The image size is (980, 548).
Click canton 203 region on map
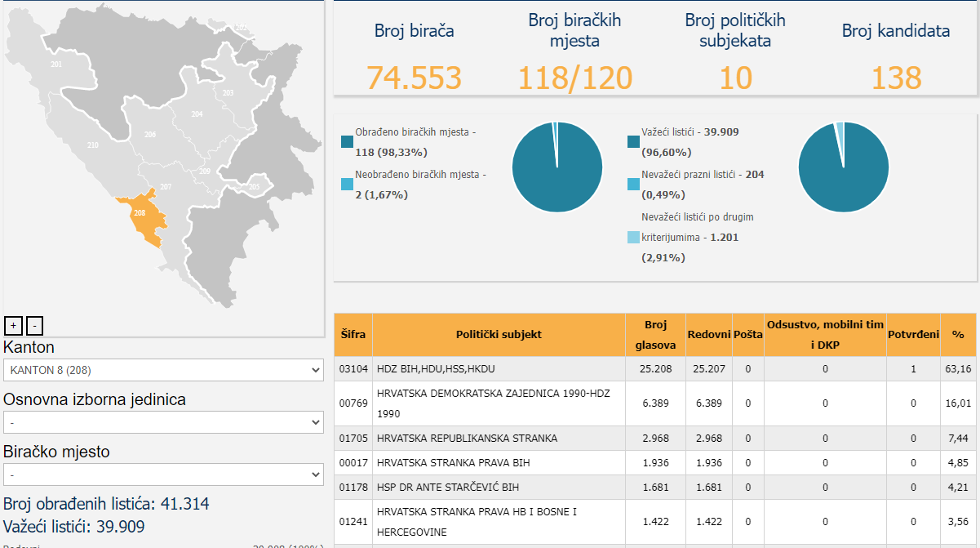[x=228, y=93]
